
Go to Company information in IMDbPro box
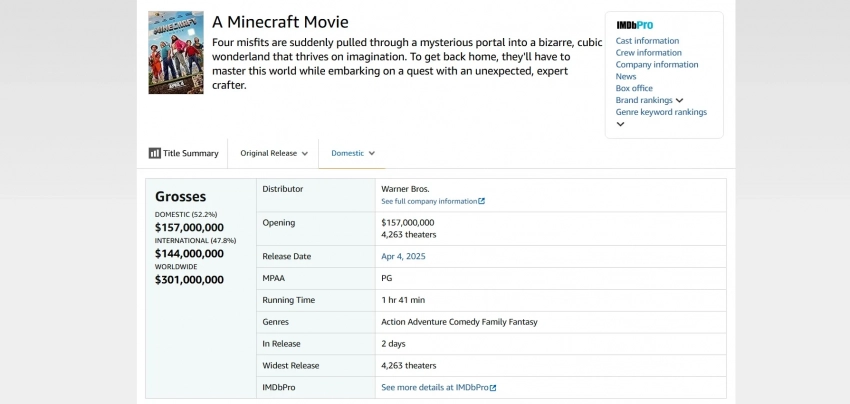(657, 65)
